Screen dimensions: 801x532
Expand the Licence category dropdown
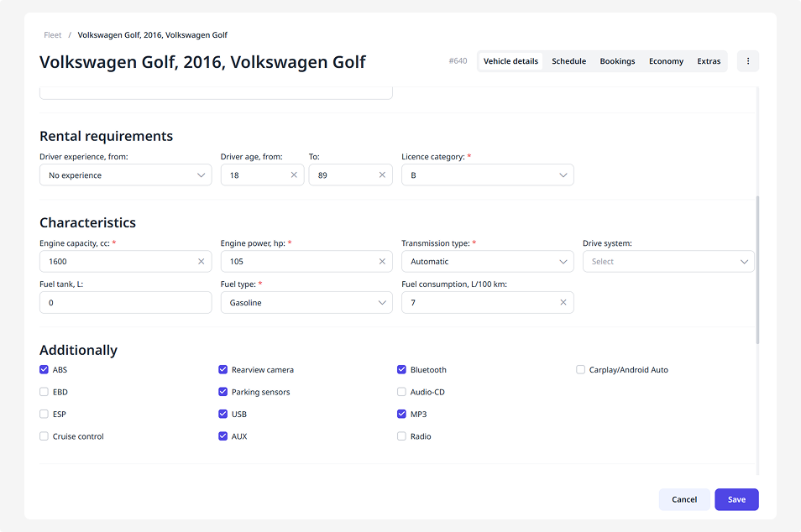pyautogui.click(x=487, y=175)
